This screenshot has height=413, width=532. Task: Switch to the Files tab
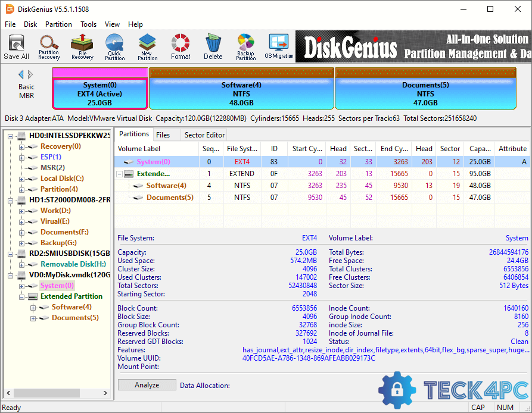click(x=163, y=135)
